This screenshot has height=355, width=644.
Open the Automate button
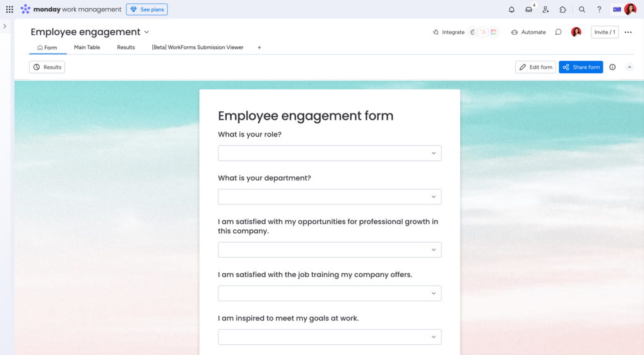(x=528, y=32)
